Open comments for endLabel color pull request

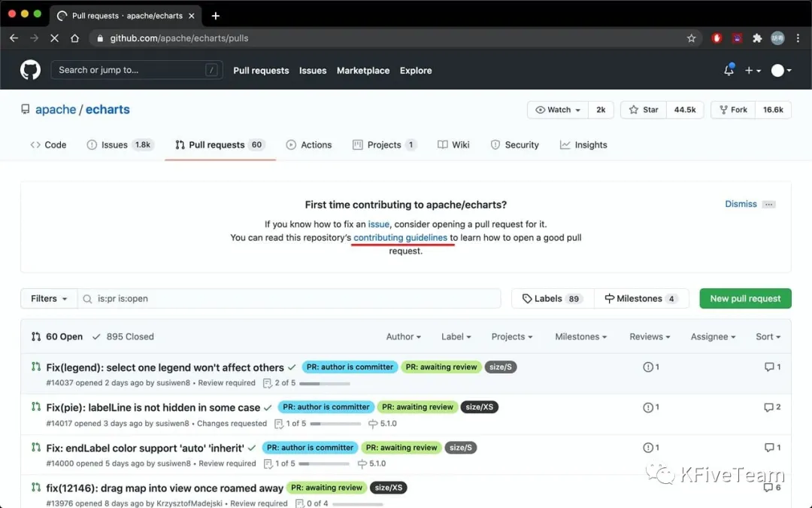[x=772, y=447]
